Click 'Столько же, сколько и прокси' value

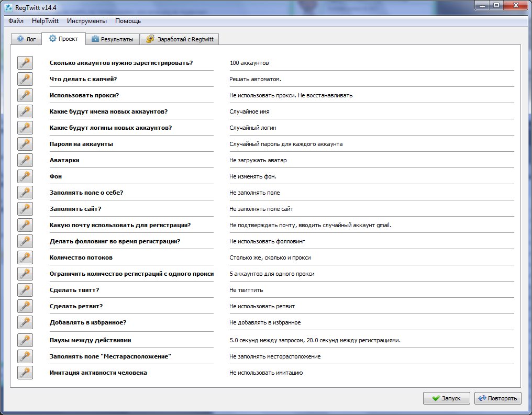click(x=270, y=257)
